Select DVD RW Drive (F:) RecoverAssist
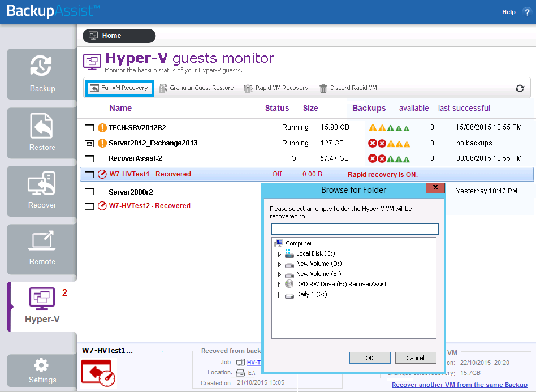The height and width of the screenshot is (392, 536). point(342,284)
